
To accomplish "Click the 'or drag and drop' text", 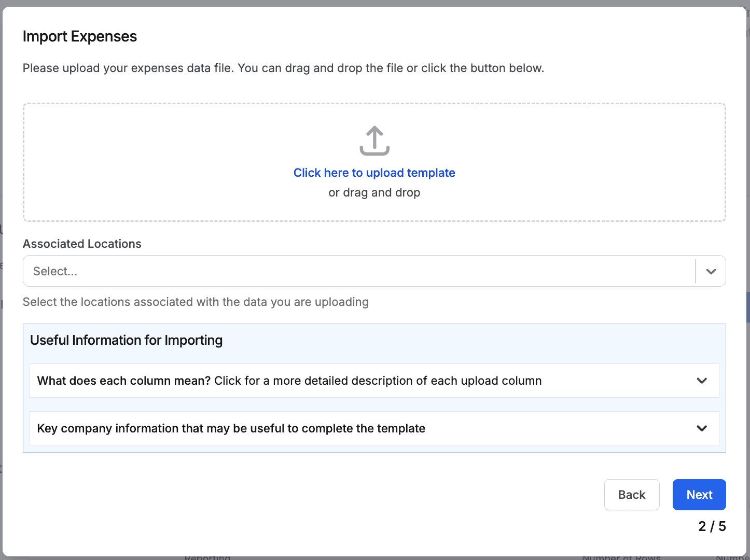I will tap(374, 192).
